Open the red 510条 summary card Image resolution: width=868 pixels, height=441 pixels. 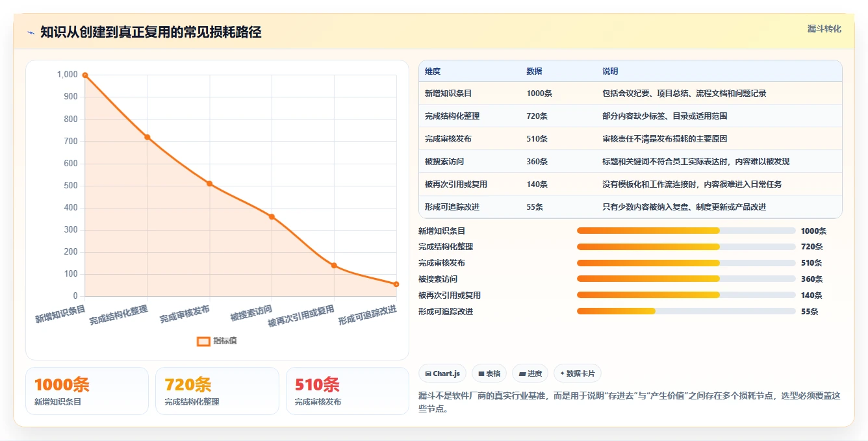(x=348, y=391)
